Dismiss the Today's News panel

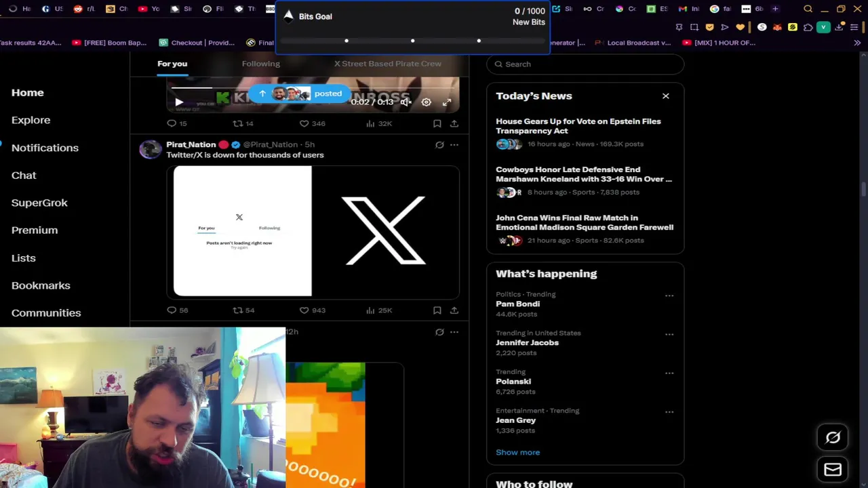point(666,96)
